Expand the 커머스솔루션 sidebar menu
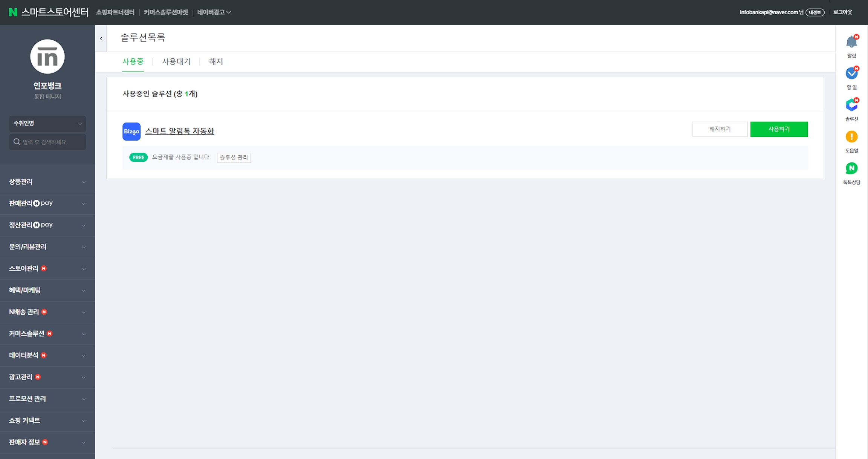The height and width of the screenshot is (459, 868). click(47, 334)
